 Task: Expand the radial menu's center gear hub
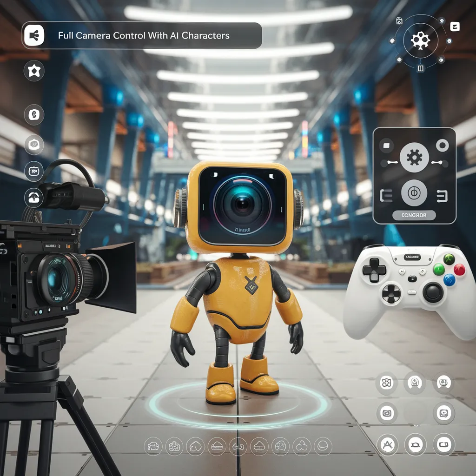(421, 40)
